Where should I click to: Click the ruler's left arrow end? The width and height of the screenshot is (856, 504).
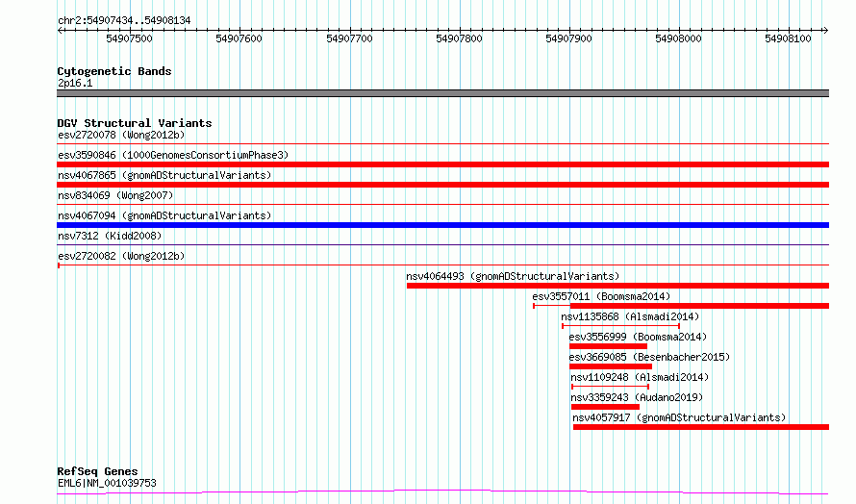60,31
